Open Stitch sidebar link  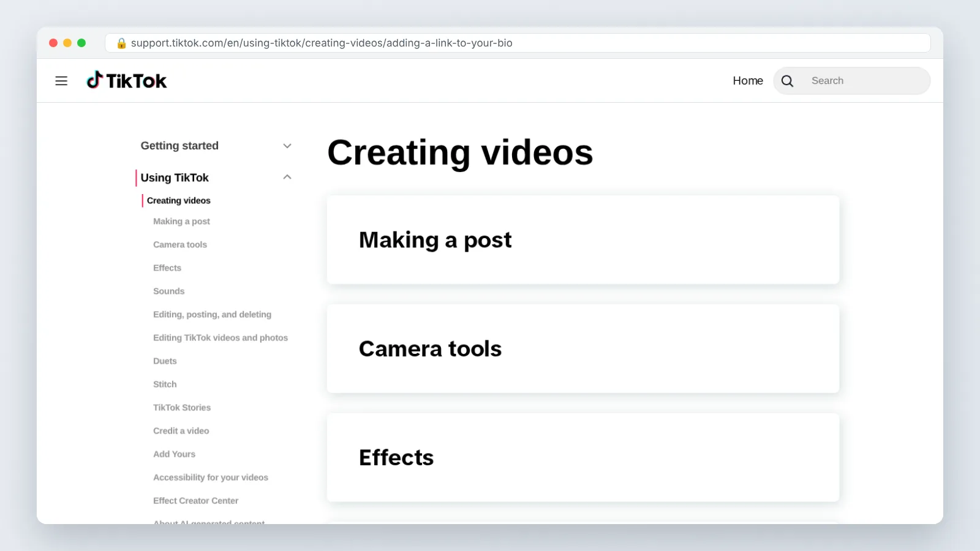click(165, 384)
